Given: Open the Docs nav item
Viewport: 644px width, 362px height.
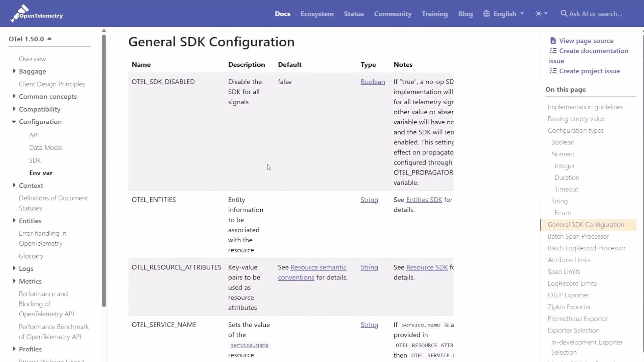Looking at the screenshot, I should tap(282, 14).
